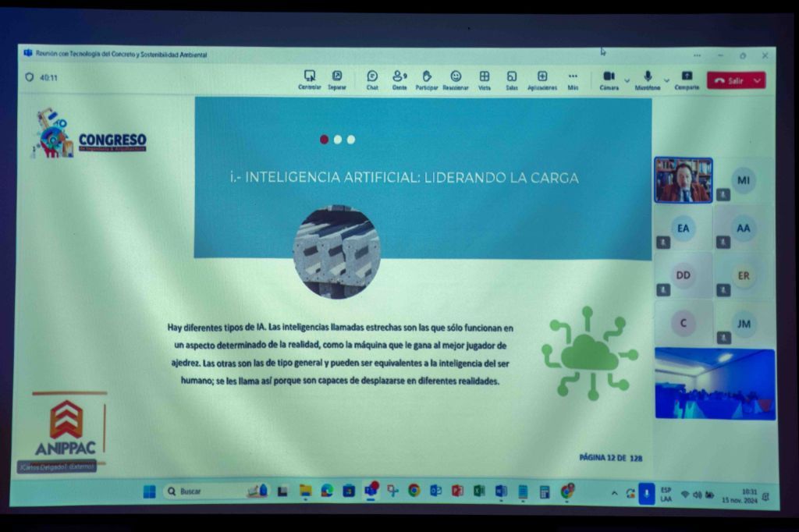This screenshot has width=799, height=532.
Task: Open Outlook from the taskbar
Action: (435, 491)
